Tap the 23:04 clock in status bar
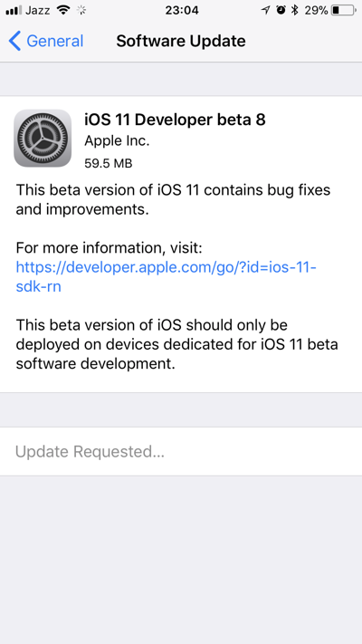The image size is (362, 644). [182, 10]
